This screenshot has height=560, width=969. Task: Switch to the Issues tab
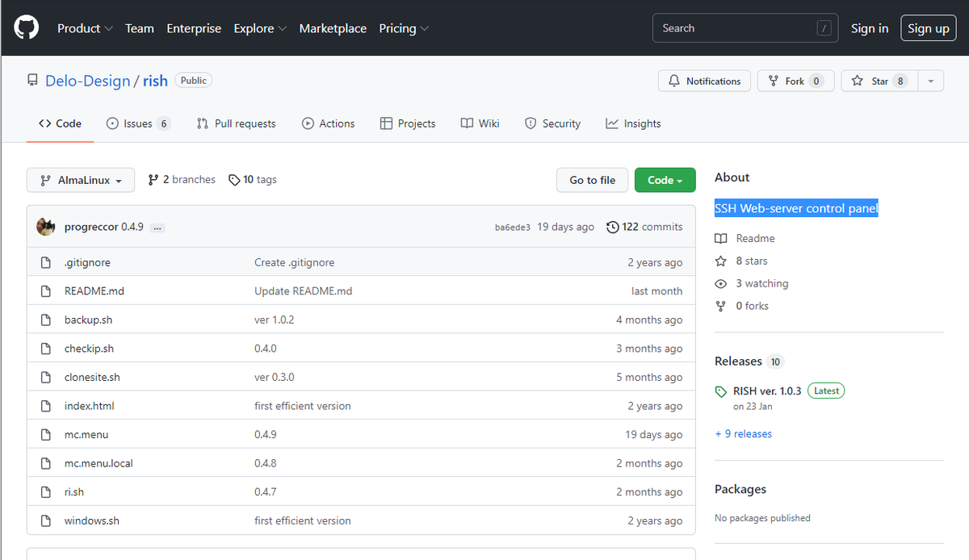(x=138, y=123)
